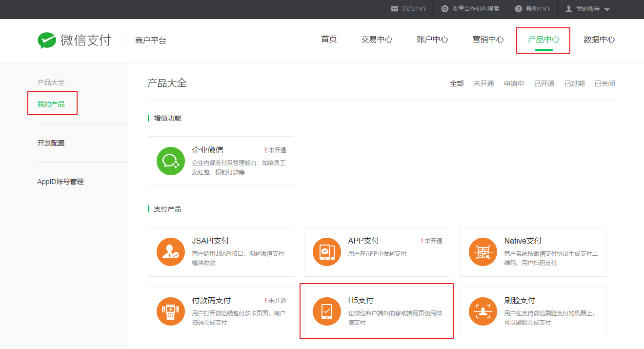Click the Native支付 product title
The image size is (644, 349).
(523, 241)
